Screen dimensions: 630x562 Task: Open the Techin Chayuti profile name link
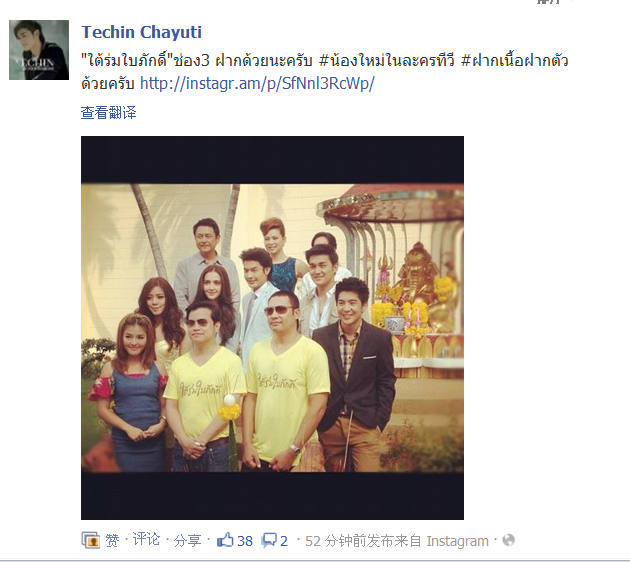tap(141, 33)
